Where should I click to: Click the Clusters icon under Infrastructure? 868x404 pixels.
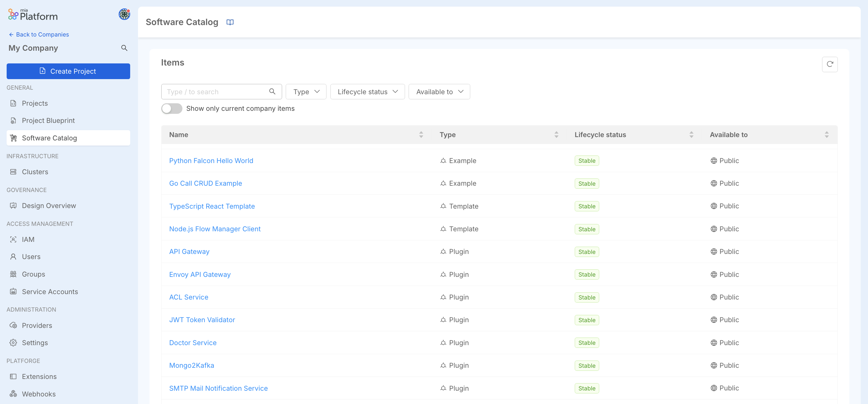(x=13, y=172)
